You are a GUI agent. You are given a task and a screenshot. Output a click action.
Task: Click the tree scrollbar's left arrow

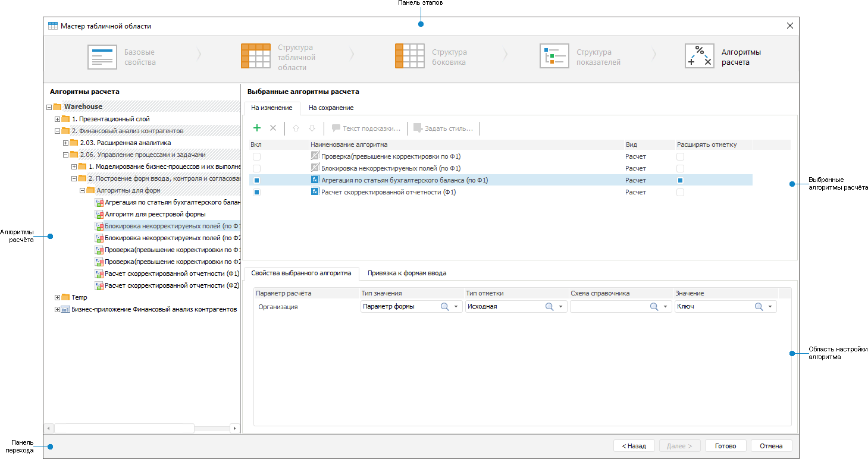(x=49, y=428)
